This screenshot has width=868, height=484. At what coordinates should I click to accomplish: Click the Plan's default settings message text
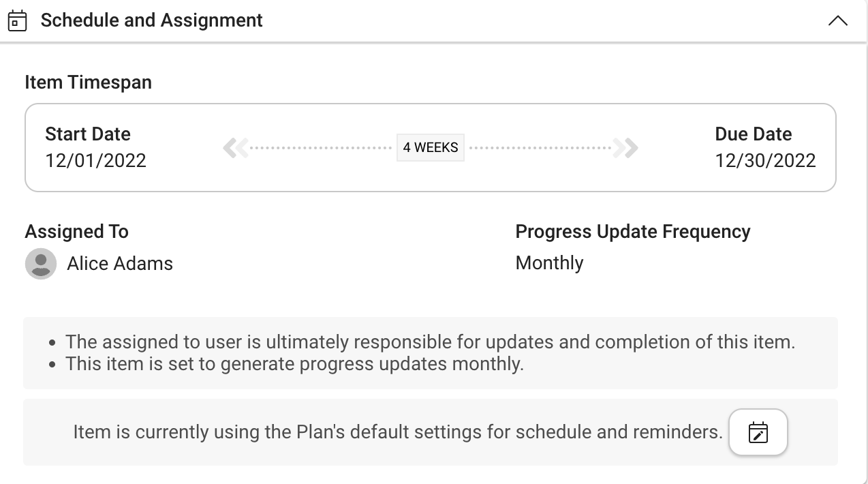[398, 432]
